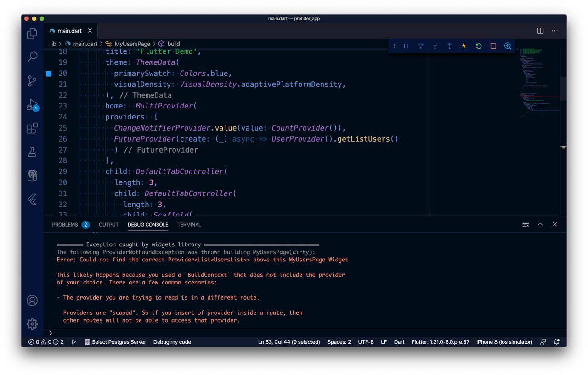Pause the debug session
This screenshot has width=588, height=375.
(x=406, y=46)
